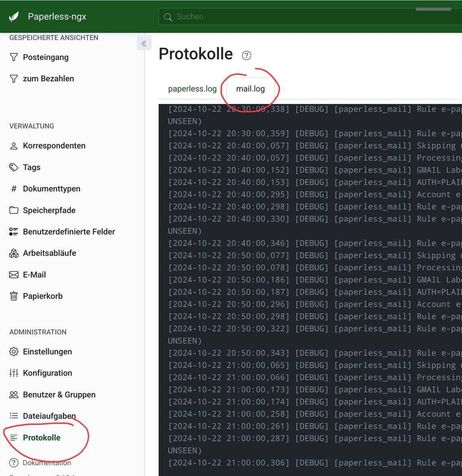Open Posteingang saved view
This screenshot has width=462, height=476.
[46, 57]
